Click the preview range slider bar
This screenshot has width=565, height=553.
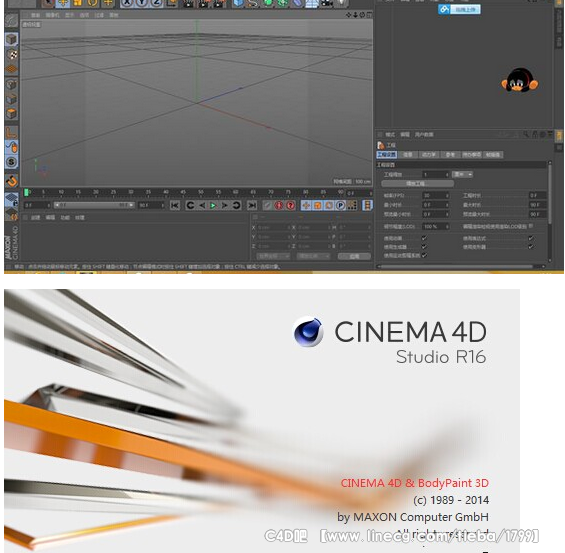point(94,205)
